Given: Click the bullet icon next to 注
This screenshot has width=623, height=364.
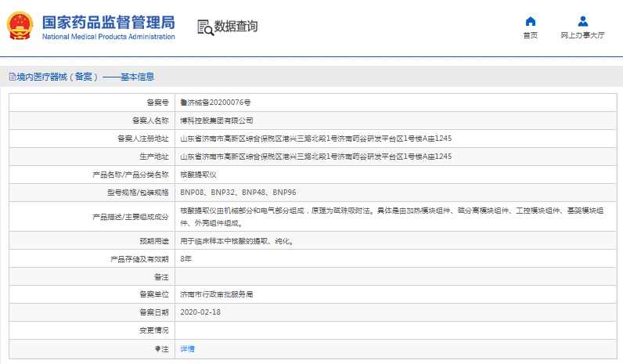Looking at the screenshot, I should pyautogui.click(x=157, y=348).
